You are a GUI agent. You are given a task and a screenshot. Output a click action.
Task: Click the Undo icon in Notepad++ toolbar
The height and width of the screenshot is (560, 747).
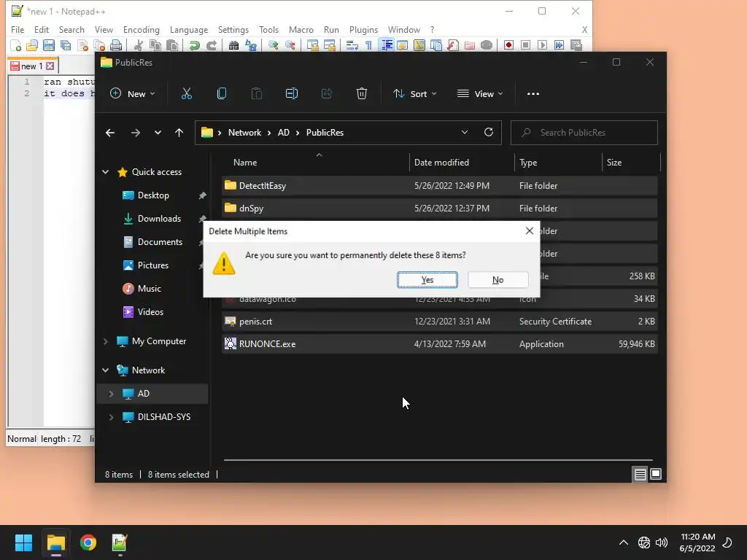tap(194, 45)
